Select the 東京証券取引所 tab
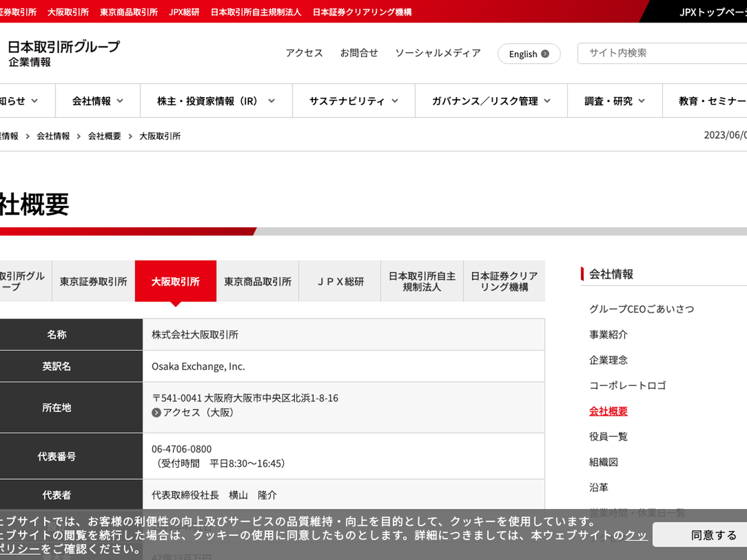Viewport: 747px width, 560px height. coord(93,282)
